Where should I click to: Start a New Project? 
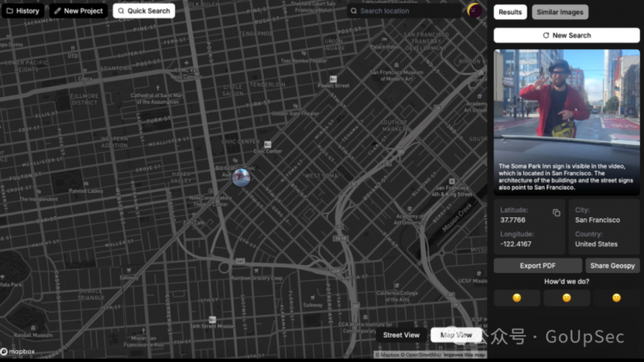[x=78, y=11]
